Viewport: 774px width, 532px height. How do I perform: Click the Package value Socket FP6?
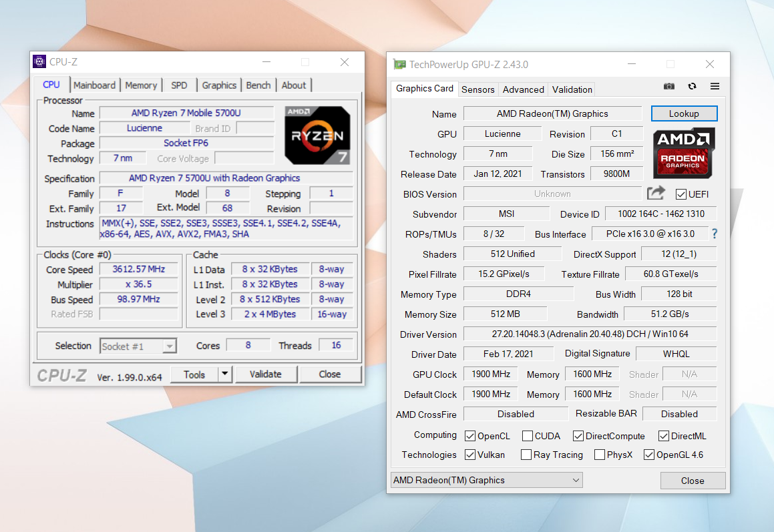(x=186, y=143)
